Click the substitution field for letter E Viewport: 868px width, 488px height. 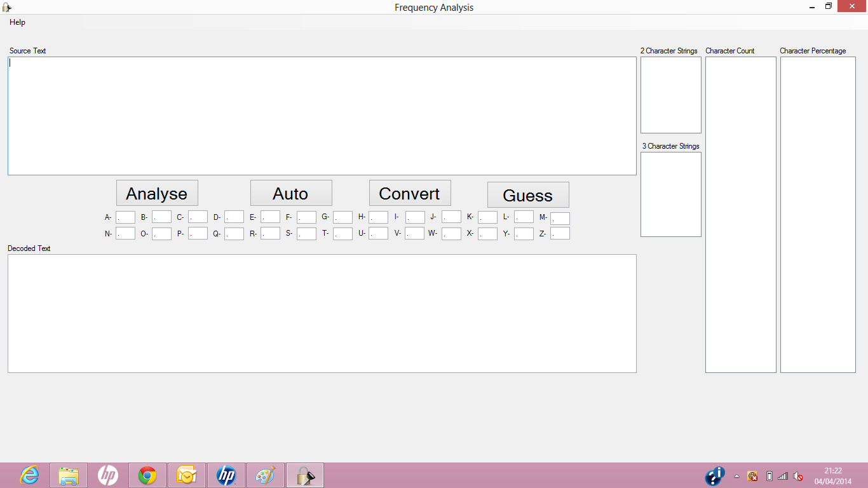click(x=270, y=217)
